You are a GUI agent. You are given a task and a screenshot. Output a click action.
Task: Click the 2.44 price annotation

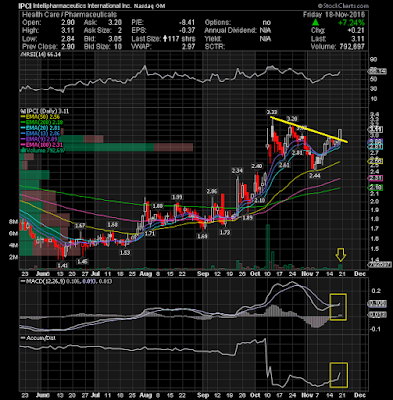(x=315, y=175)
